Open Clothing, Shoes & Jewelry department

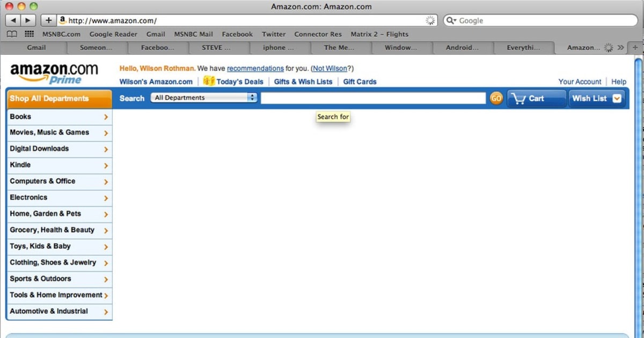(x=59, y=262)
